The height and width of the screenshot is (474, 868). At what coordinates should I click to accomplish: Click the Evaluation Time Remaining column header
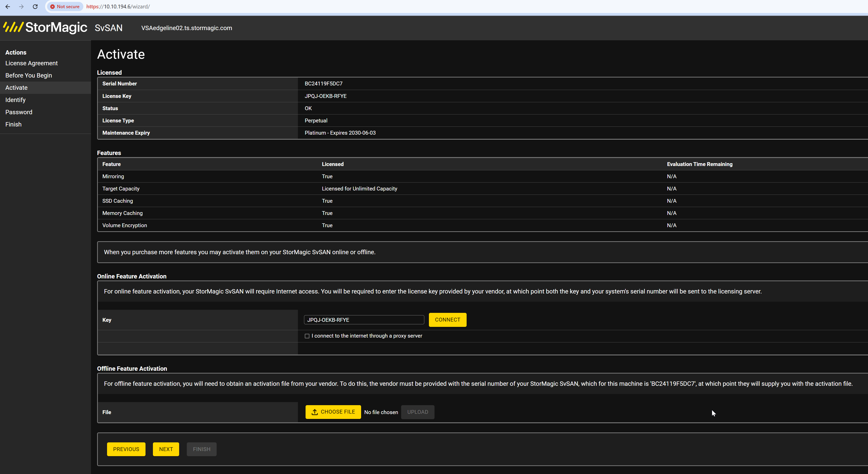[x=700, y=164]
